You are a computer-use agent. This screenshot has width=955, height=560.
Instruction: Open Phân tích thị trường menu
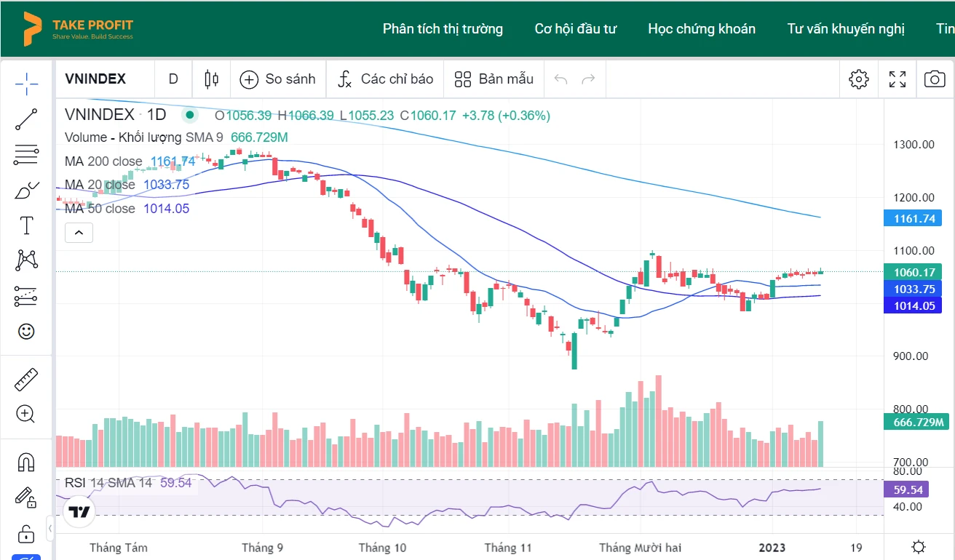tap(443, 29)
